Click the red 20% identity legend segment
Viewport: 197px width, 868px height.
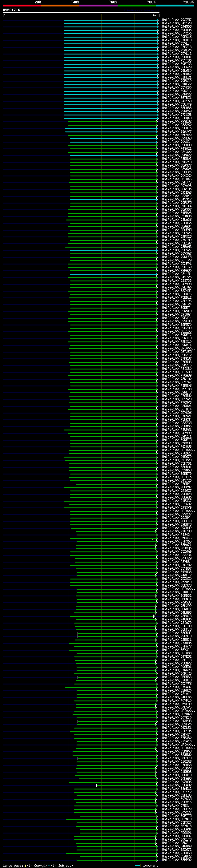pyautogui.click(x=22, y=6)
